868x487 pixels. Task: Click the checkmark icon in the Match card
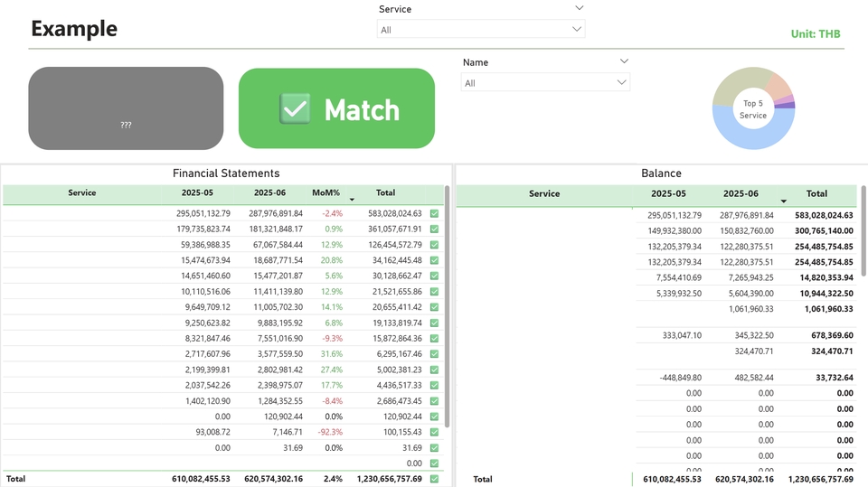(295, 109)
